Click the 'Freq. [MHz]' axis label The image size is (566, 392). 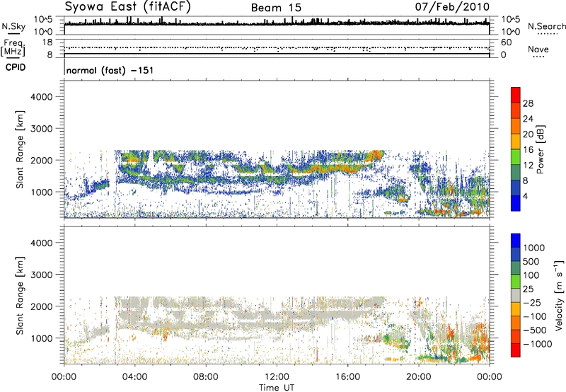click(13, 48)
